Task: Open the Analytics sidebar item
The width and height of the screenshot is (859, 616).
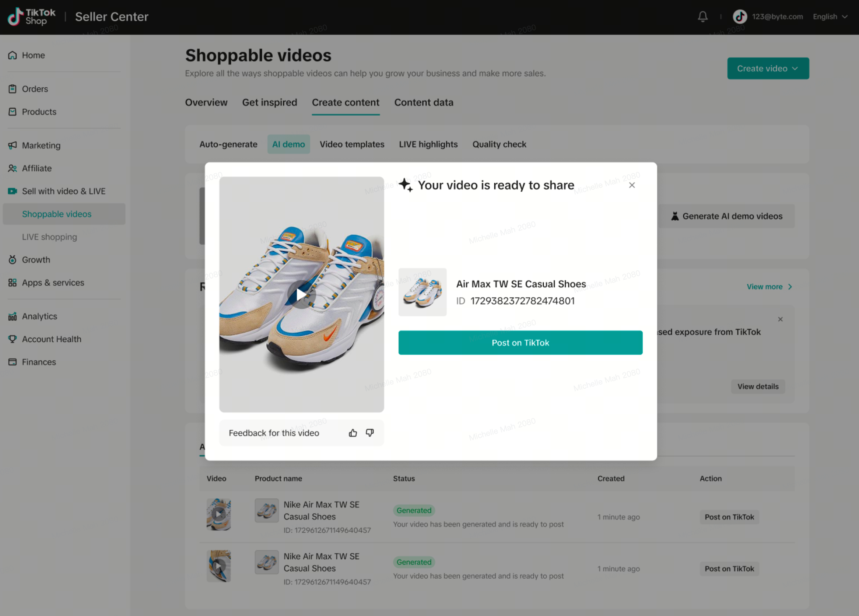Action: [39, 316]
